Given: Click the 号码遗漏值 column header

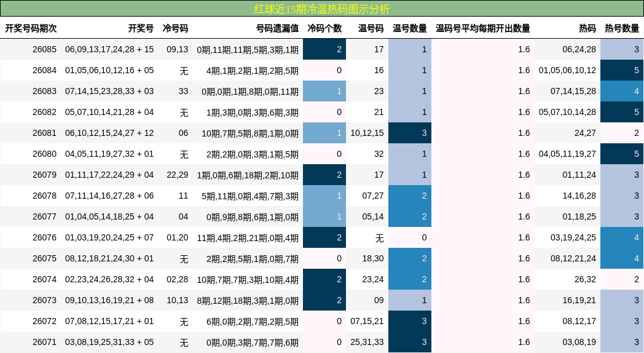Looking at the screenshot, I should (277, 28).
